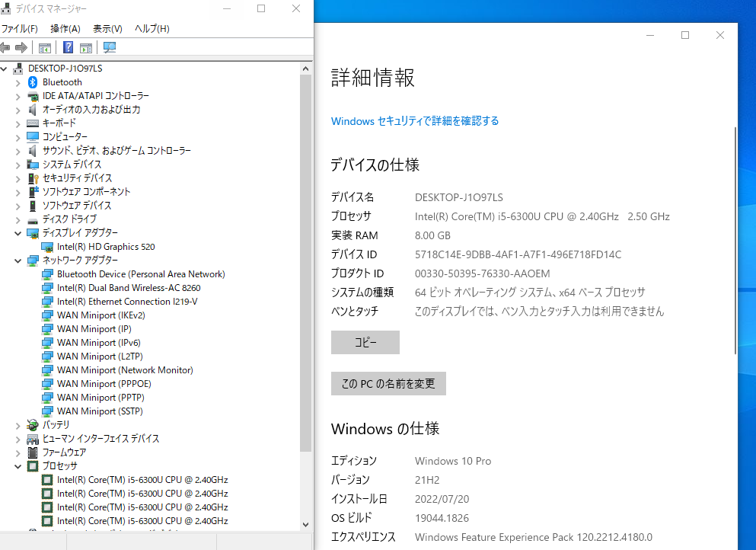The image size is (756, 550).
Task: Click the human interface devices icon
Action: pos(32,439)
